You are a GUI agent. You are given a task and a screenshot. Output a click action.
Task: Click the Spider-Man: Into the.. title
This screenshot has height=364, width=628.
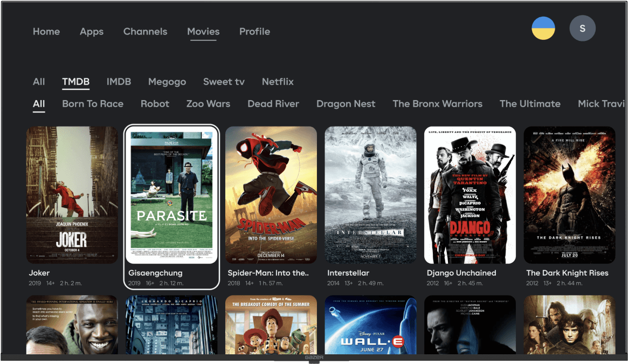(268, 273)
